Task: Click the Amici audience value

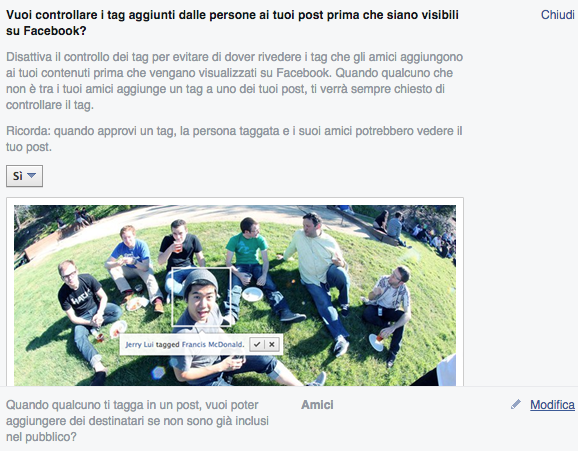Action: point(317,405)
